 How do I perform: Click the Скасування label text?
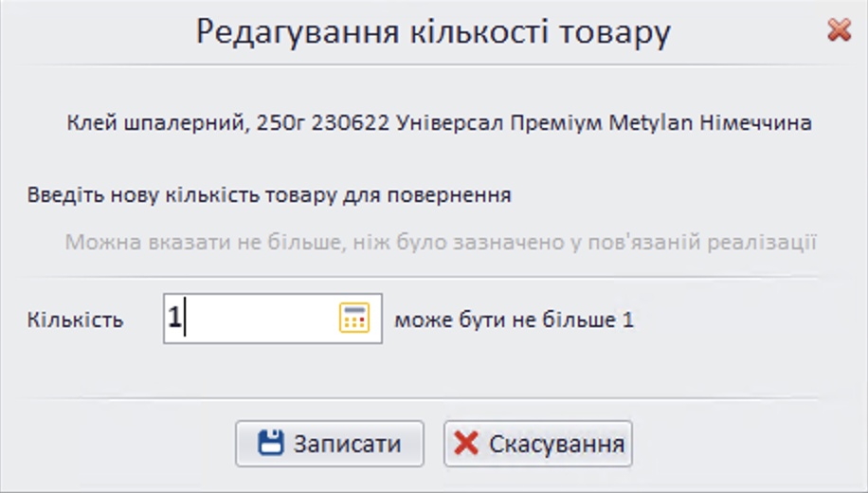pos(555,444)
